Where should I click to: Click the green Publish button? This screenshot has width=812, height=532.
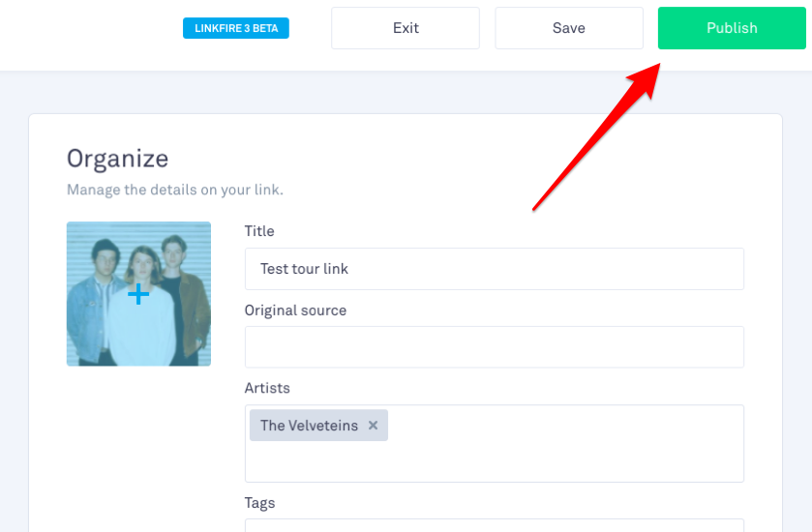click(x=732, y=28)
